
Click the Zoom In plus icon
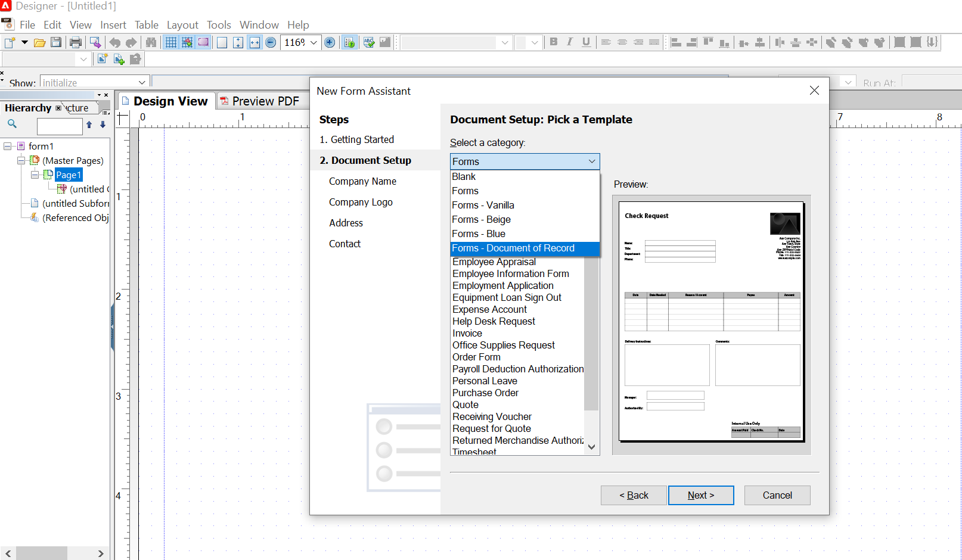[x=330, y=42]
